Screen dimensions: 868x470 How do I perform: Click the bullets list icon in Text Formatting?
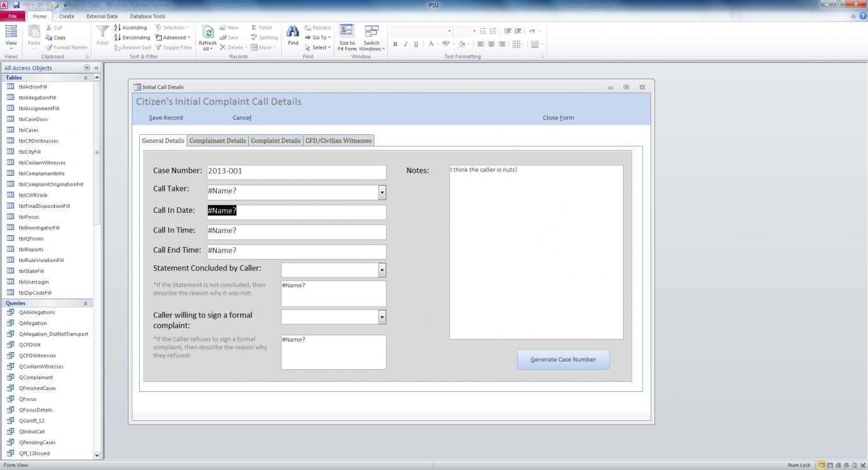(x=483, y=31)
